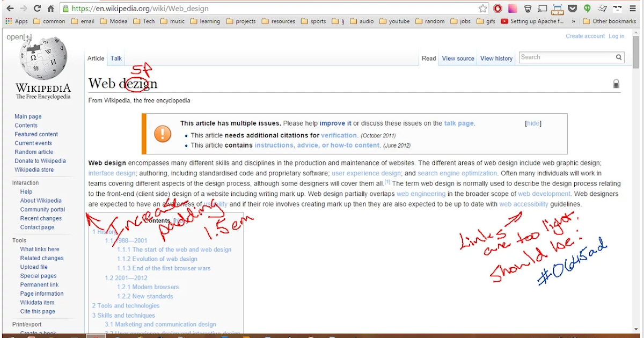Image resolution: width=644 pixels, height=338 pixels.
Task: Click the Wikipedia globe logo
Action: pyautogui.click(x=43, y=59)
